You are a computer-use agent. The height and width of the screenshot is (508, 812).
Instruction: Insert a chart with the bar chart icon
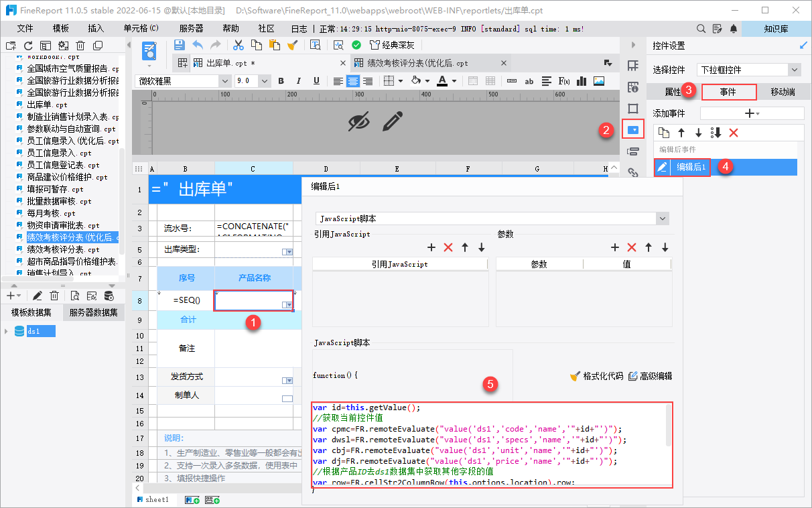pos(582,81)
